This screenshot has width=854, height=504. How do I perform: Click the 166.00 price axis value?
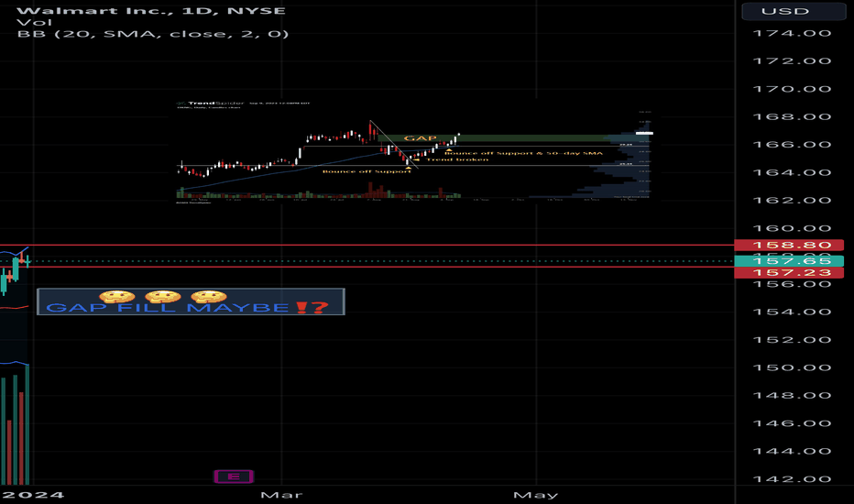click(x=792, y=145)
